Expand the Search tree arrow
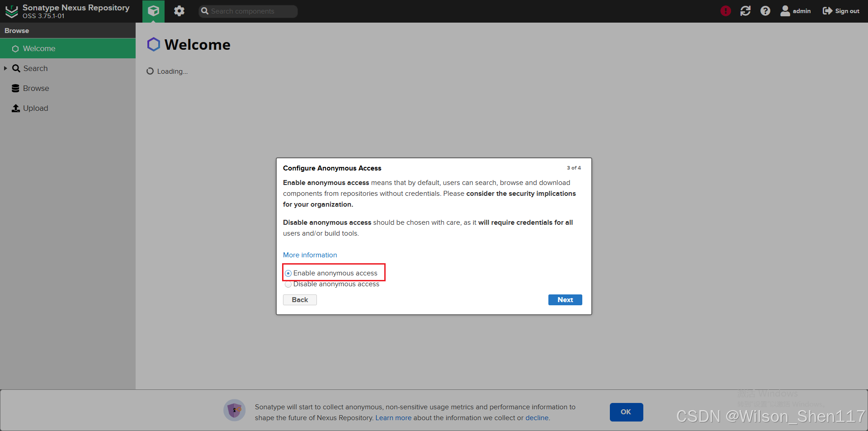Screen dimensions: 868x431 click(x=5, y=68)
